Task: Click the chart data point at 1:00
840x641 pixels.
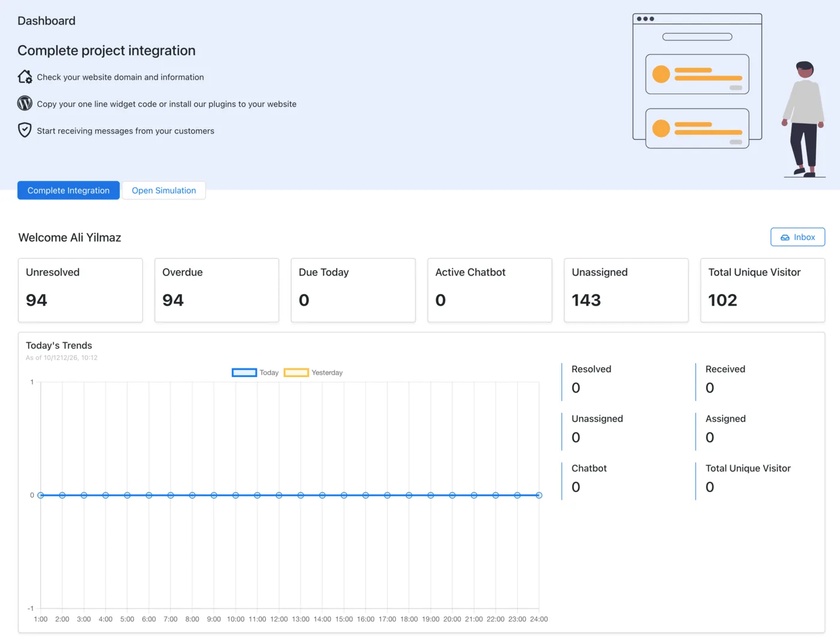Action: tap(41, 495)
